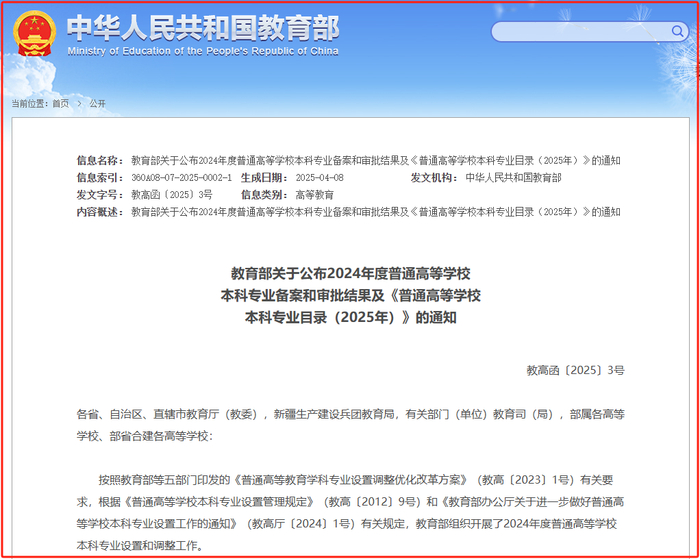Open the 首页 breadcrumb link
The width and height of the screenshot is (700, 559).
tap(61, 104)
